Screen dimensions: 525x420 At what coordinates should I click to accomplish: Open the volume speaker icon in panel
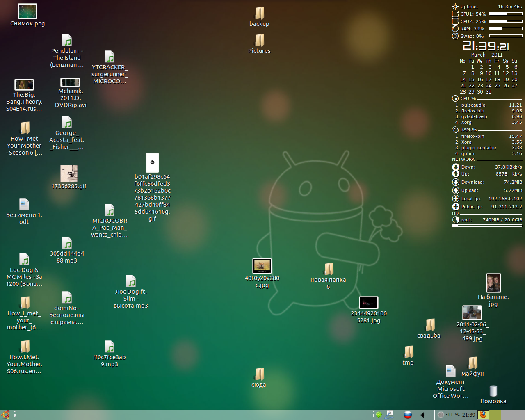point(423,415)
